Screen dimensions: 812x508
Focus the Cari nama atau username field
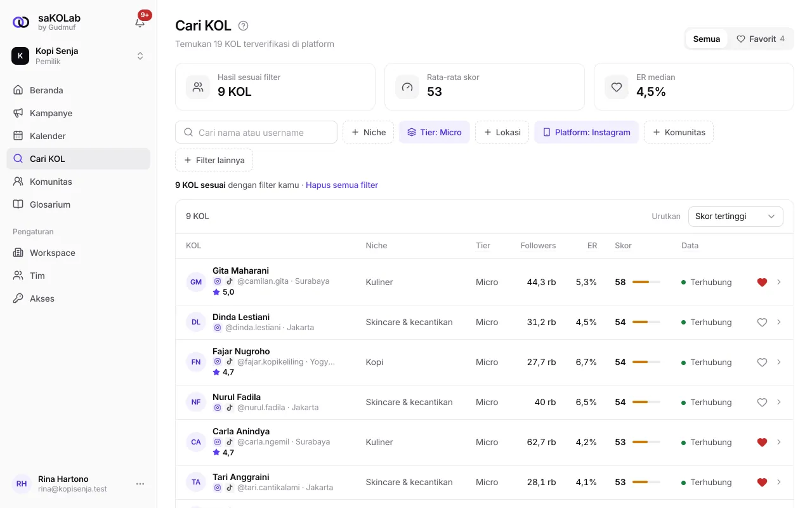256,132
